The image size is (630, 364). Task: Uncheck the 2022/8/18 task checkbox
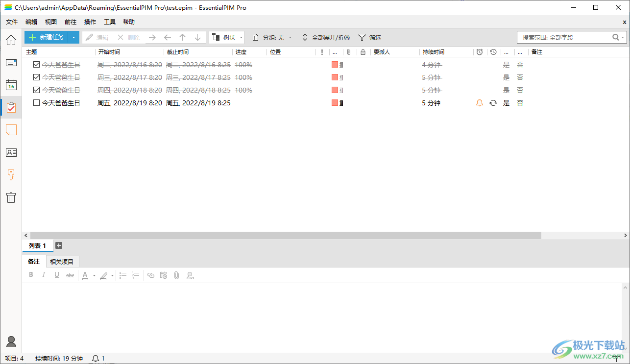[36, 90]
